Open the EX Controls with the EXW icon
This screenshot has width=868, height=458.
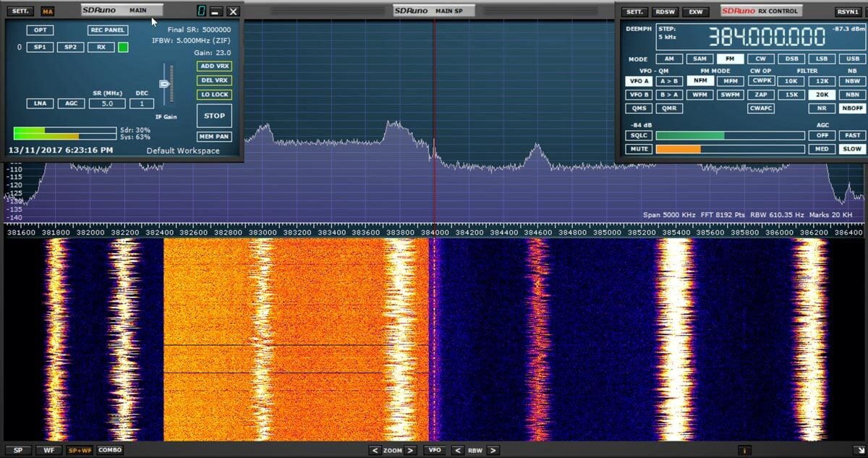[x=696, y=11]
